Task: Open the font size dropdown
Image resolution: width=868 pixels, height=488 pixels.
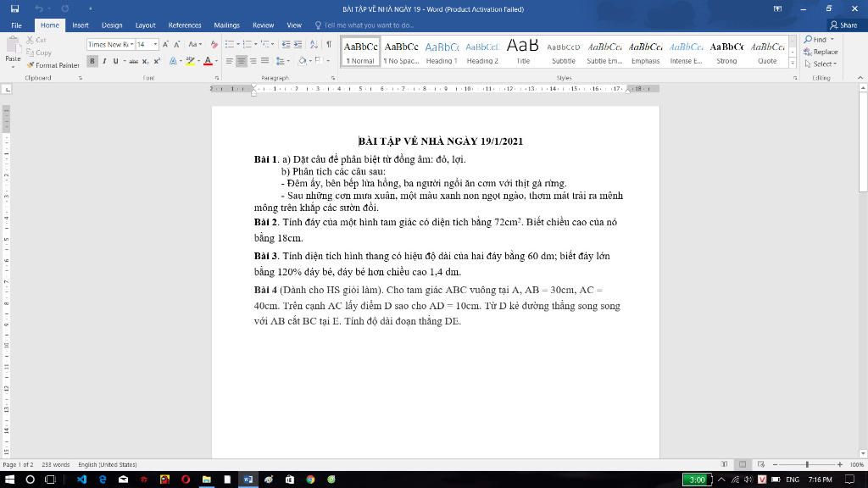Action: 156,44
